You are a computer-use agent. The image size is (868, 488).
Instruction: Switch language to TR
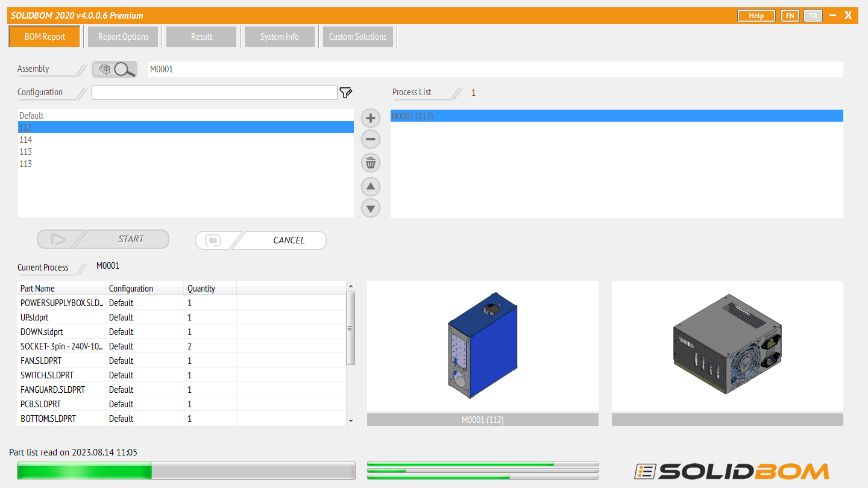click(813, 16)
